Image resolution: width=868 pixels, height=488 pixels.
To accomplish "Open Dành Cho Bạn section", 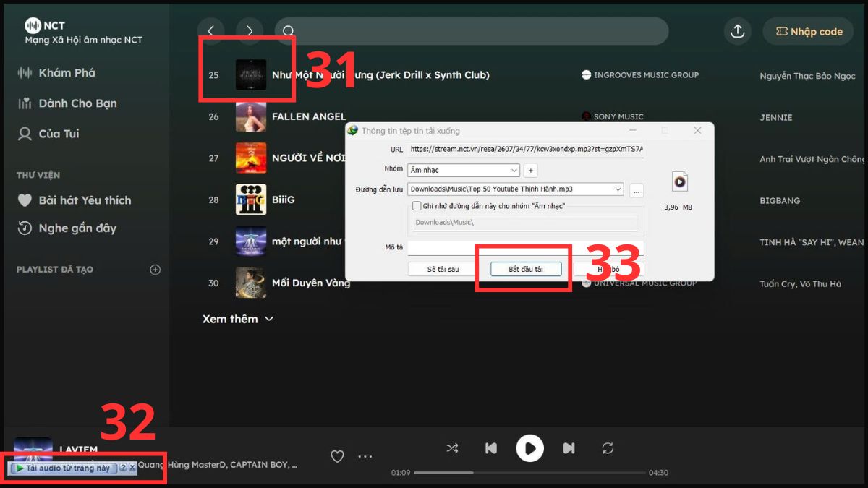I will 67,103.
